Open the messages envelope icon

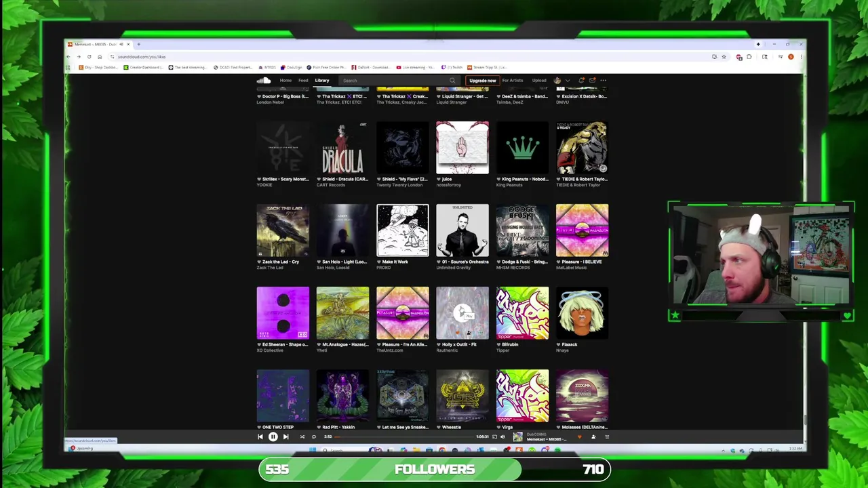coord(592,81)
